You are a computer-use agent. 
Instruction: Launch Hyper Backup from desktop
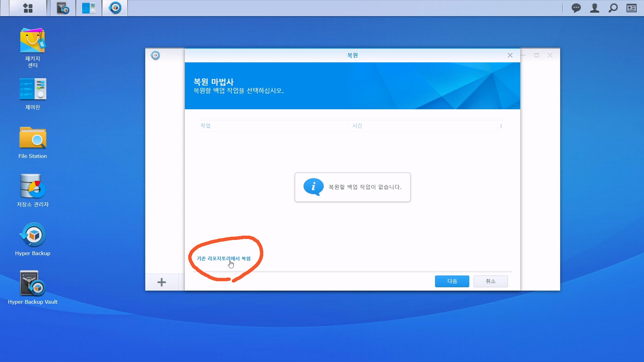[33, 235]
